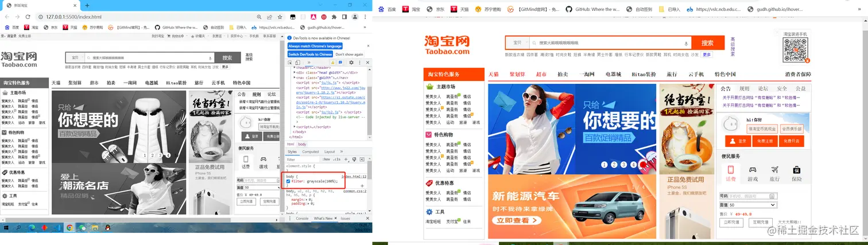Click the index.html:12 source link
The height and width of the screenshot is (245, 868).
click(x=354, y=177)
